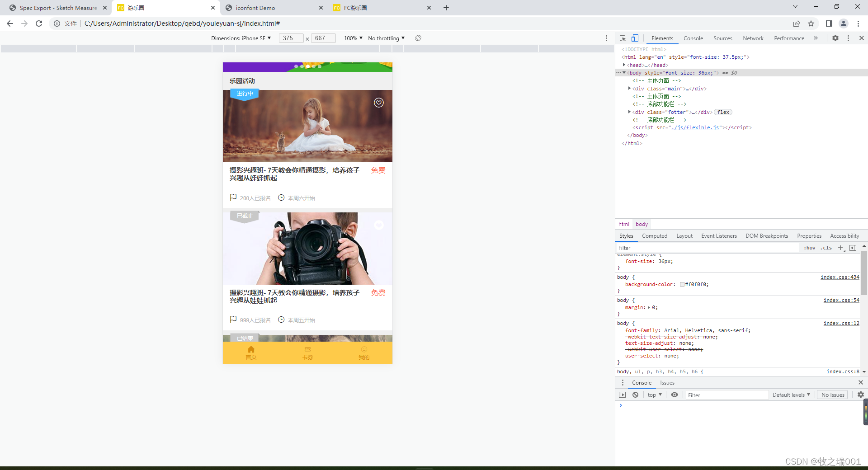Close the console drawer

tap(861, 383)
